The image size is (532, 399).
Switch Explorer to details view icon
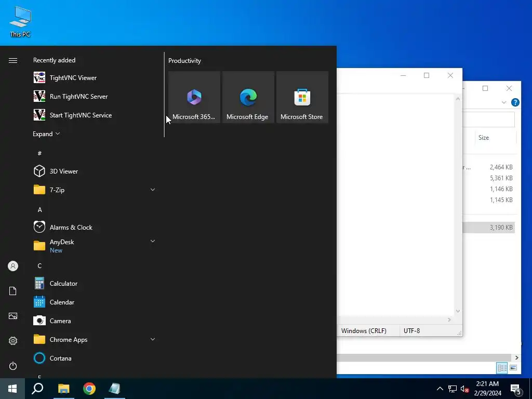click(x=502, y=367)
